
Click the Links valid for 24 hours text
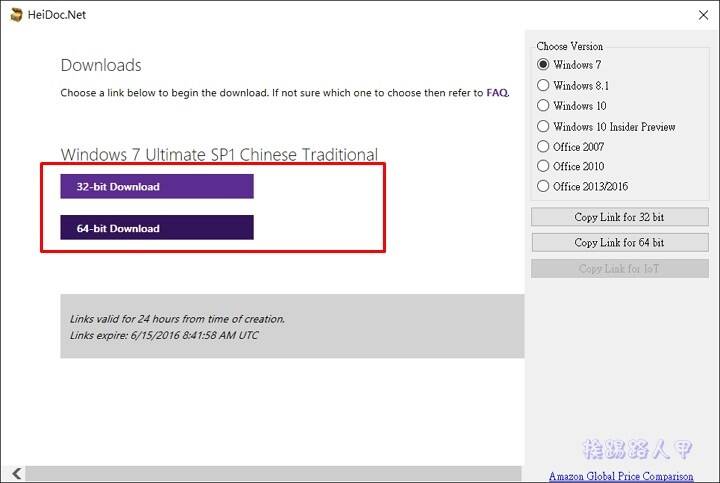pyautogui.click(x=177, y=319)
